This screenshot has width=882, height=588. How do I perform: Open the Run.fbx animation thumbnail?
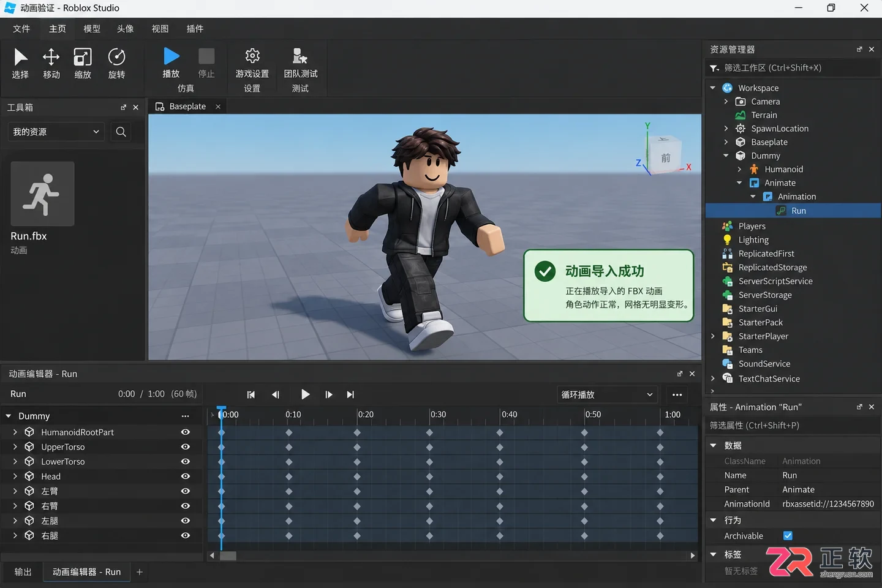click(x=42, y=194)
